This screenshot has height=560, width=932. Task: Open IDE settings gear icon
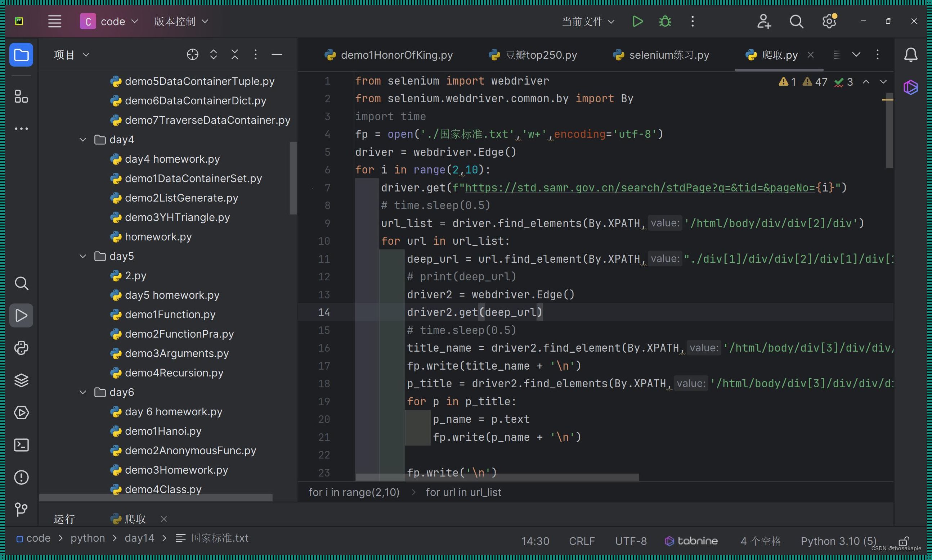829,21
